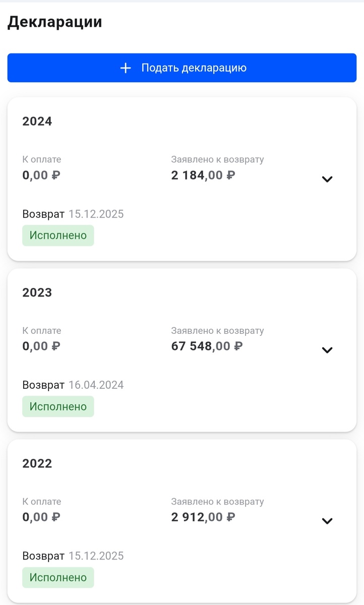The image size is (364, 605).
Task: Click the 2024 refund date 15.12.2025
Action: 96,214
